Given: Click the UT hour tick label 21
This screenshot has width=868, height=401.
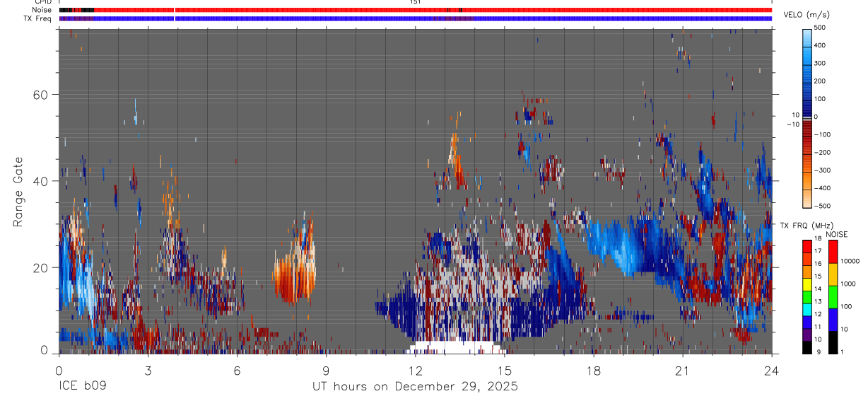Looking at the screenshot, I should 682,371.
